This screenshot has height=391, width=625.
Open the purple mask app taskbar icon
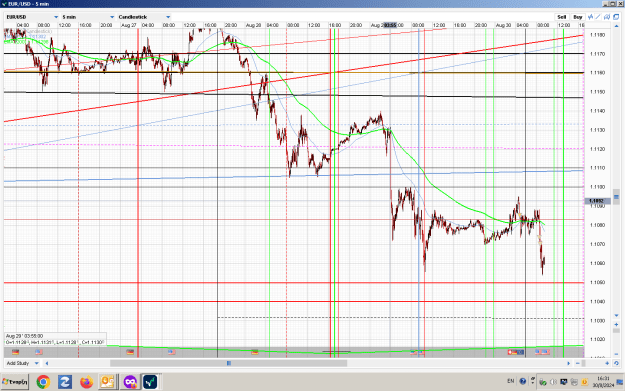pos(130,382)
